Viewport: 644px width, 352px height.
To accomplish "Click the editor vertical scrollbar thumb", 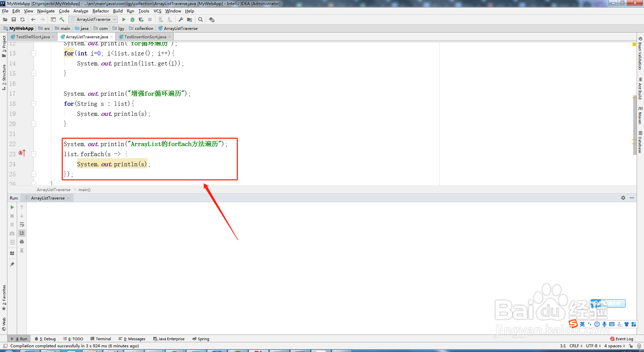I will [x=635, y=125].
